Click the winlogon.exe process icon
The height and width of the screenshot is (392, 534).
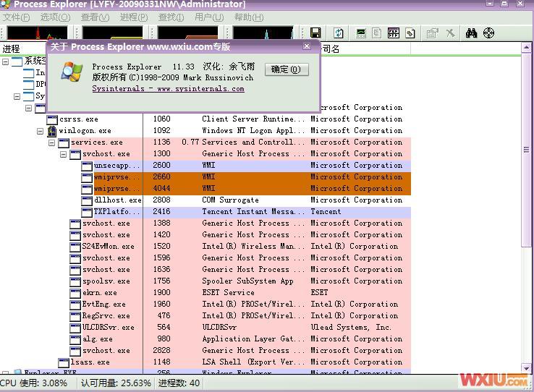pyautogui.click(x=52, y=131)
